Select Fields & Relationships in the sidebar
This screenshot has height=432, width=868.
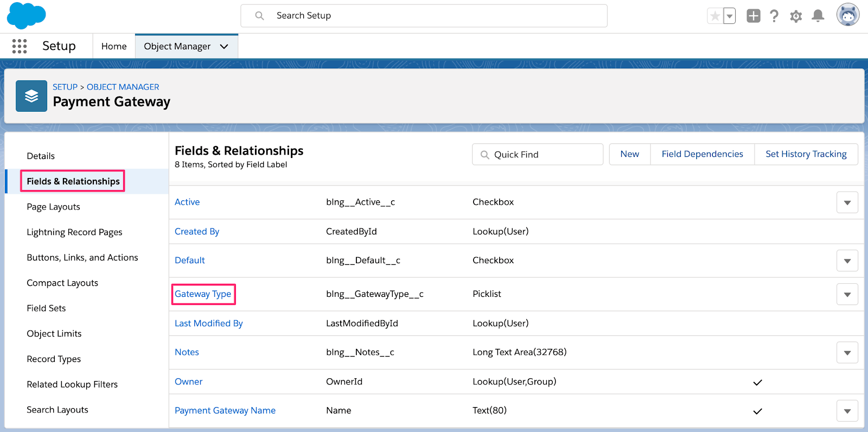pos(73,181)
